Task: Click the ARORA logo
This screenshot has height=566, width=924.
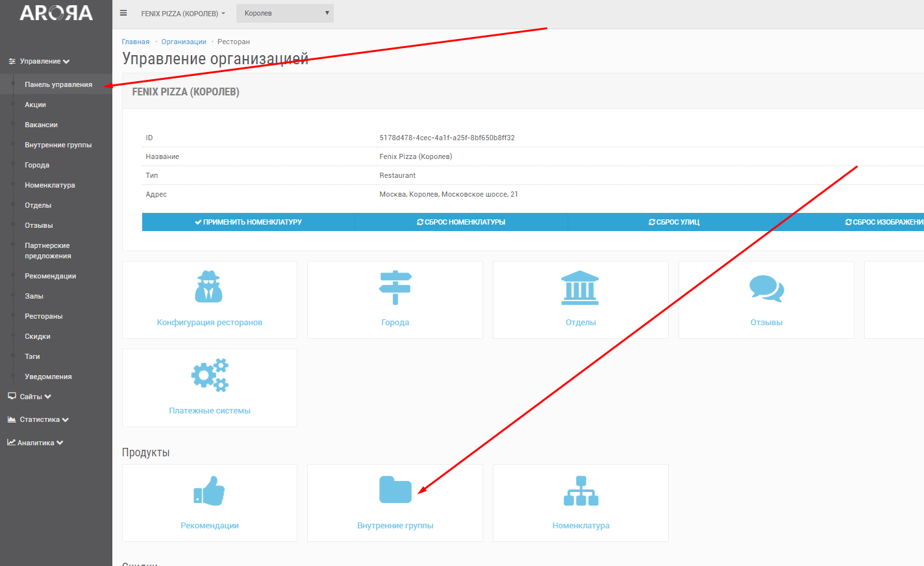Action: [x=56, y=13]
